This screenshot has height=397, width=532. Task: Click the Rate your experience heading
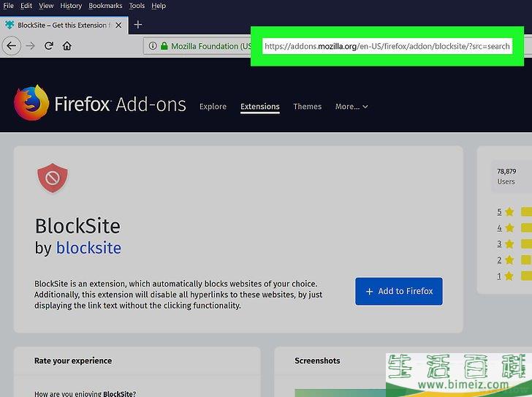(73, 360)
